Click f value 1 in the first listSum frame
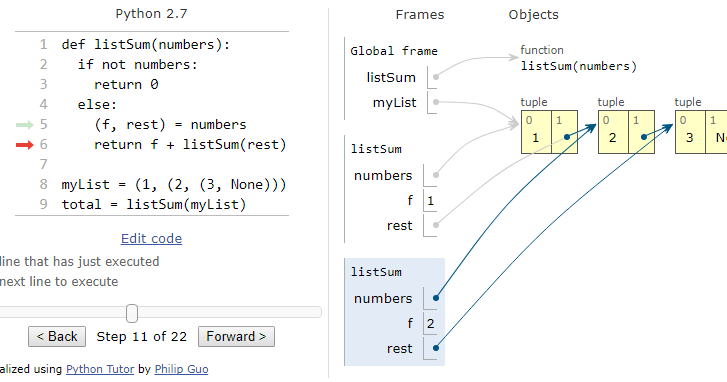The height and width of the screenshot is (382, 727). pyautogui.click(x=430, y=201)
